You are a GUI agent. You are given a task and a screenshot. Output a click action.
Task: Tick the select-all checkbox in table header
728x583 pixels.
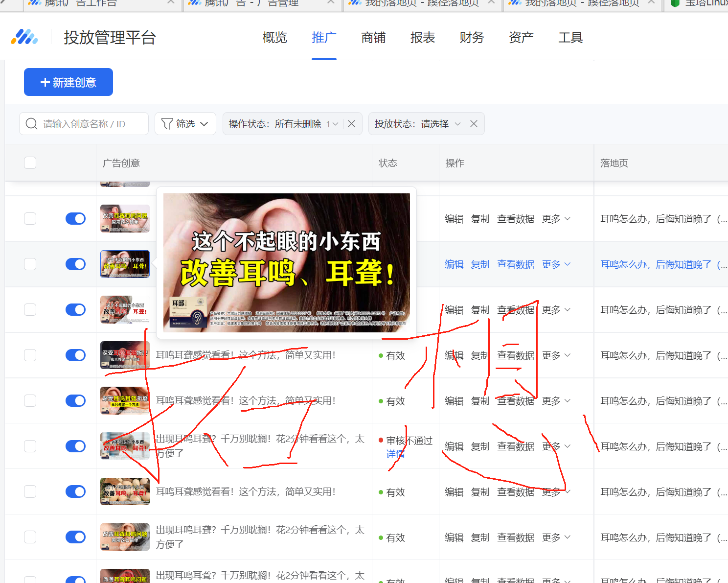pyautogui.click(x=30, y=163)
